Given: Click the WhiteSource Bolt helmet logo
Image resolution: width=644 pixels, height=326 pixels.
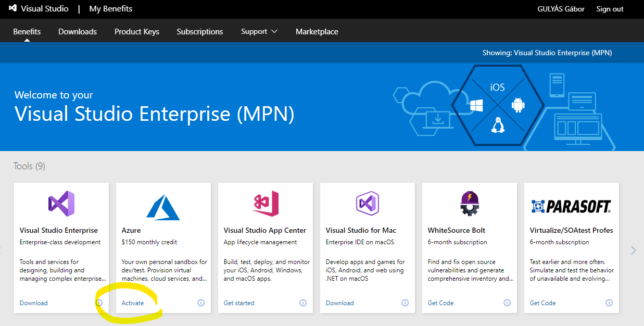Looking at the screenshot, I should coord(470,204).
